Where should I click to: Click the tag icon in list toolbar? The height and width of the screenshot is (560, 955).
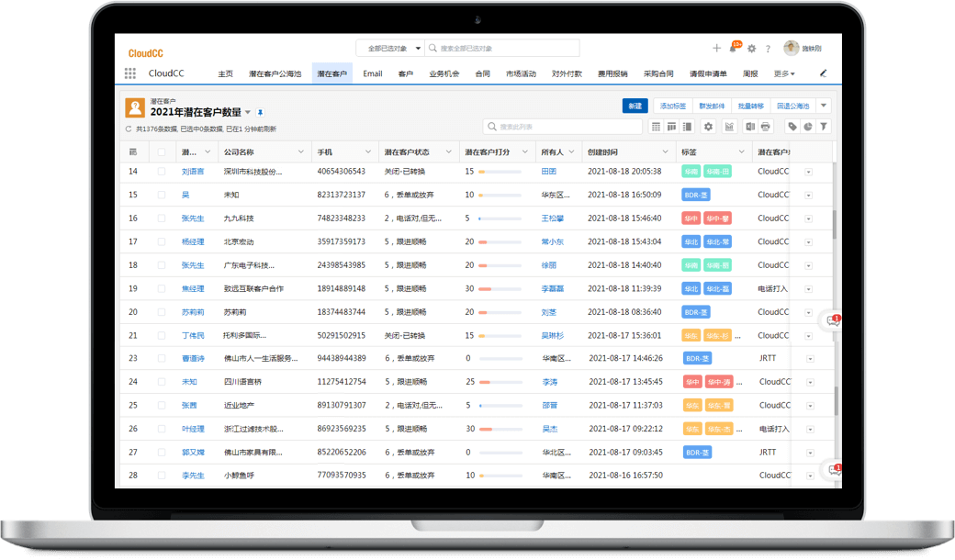tap(792, 127)
